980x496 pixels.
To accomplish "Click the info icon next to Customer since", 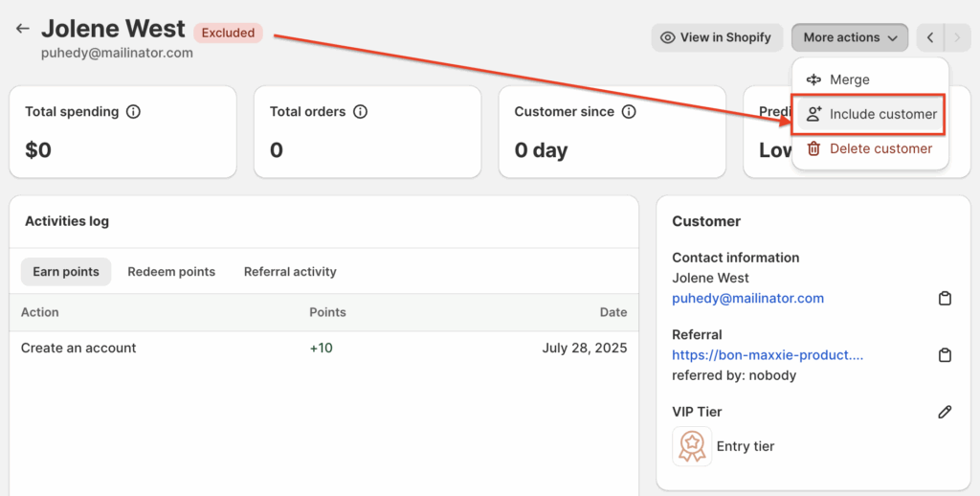I will click(629, 112).
